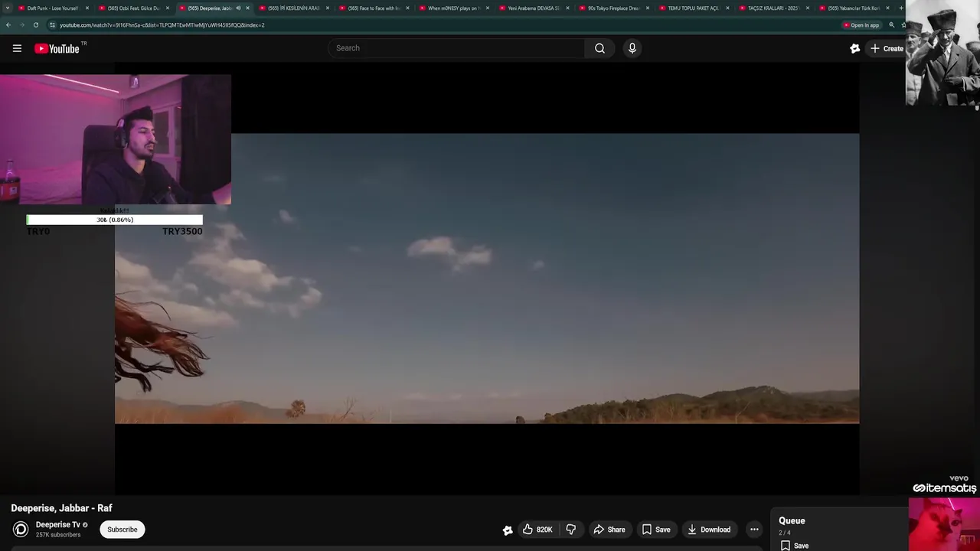Reload the page with refresh button
This screenshot has height=551, width=980.
tap(35, 24)
